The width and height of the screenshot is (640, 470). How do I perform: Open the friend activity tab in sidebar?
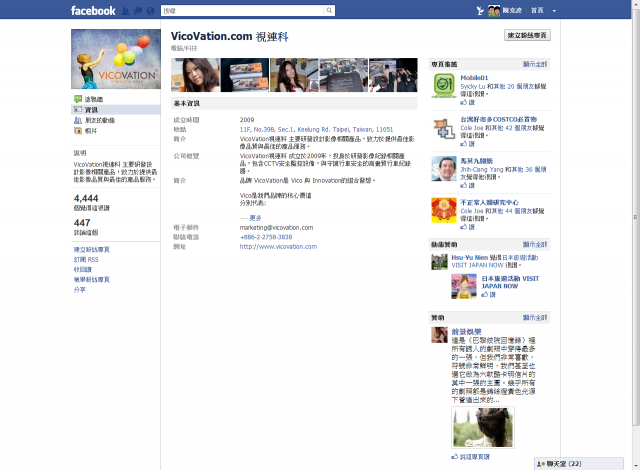[100, 120]
